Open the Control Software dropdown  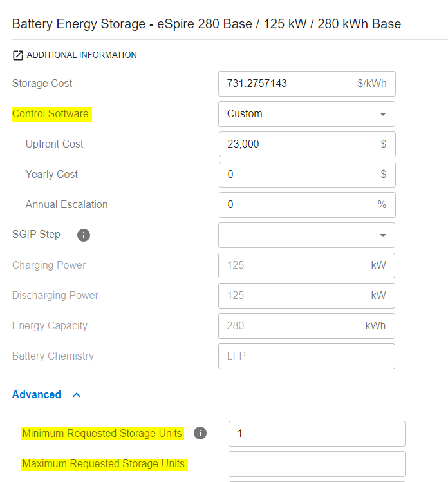(306, 114)
